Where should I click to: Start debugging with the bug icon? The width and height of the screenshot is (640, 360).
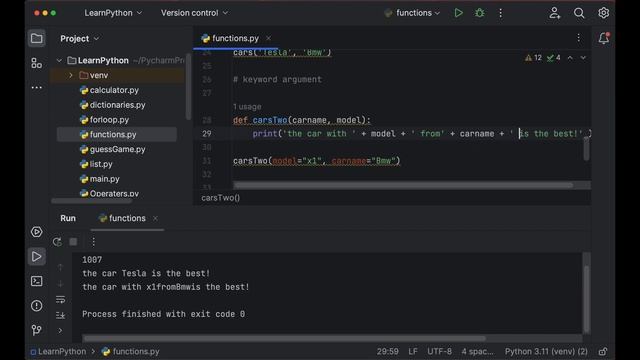[480, 13]
